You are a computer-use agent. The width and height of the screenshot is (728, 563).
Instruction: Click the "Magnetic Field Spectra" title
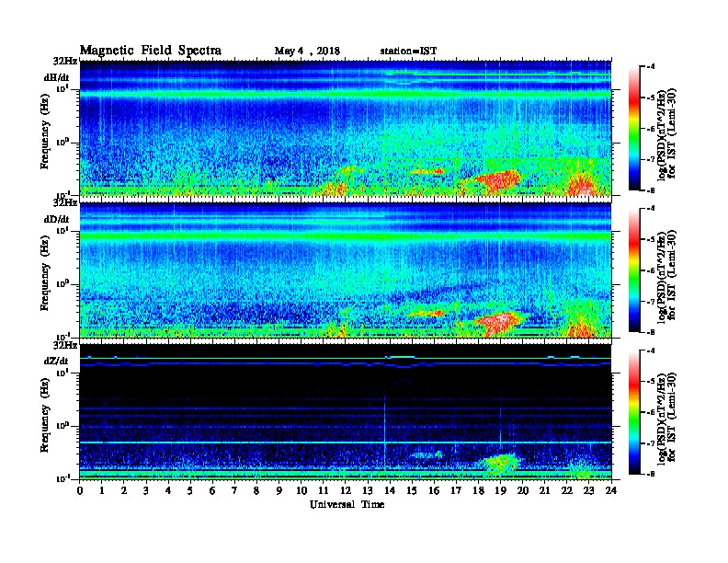tap(151, 51)
